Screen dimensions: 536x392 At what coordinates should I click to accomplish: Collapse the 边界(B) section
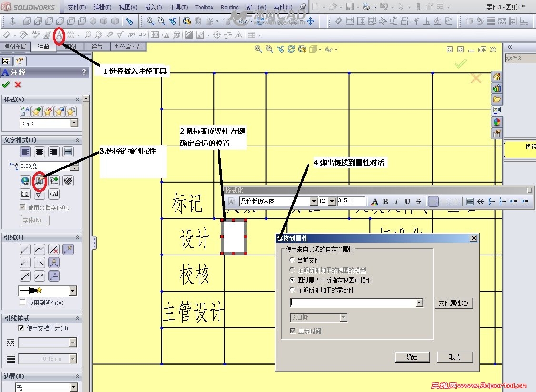[x=77, y=377]
